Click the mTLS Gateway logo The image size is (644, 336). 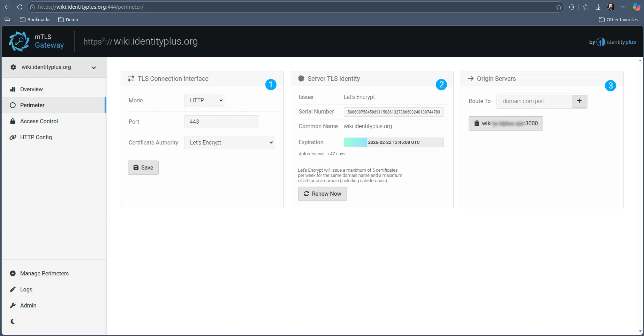pos(18,41)
